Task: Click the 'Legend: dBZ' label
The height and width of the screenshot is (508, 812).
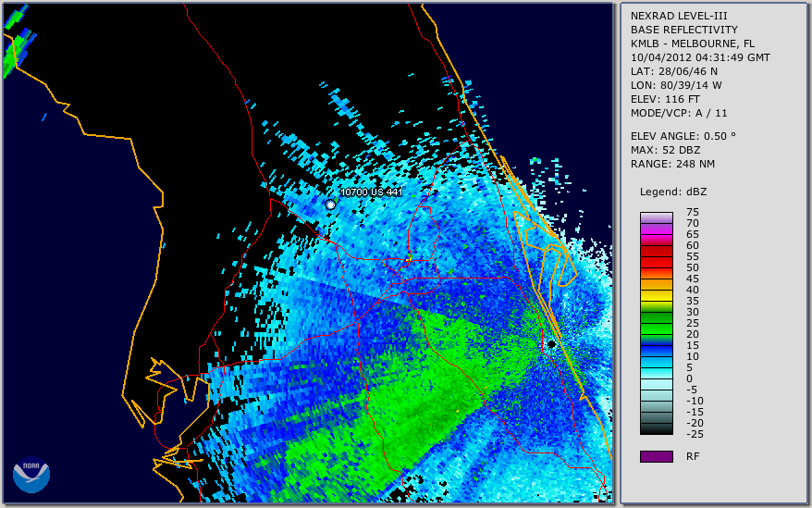Action: (673, 192)
